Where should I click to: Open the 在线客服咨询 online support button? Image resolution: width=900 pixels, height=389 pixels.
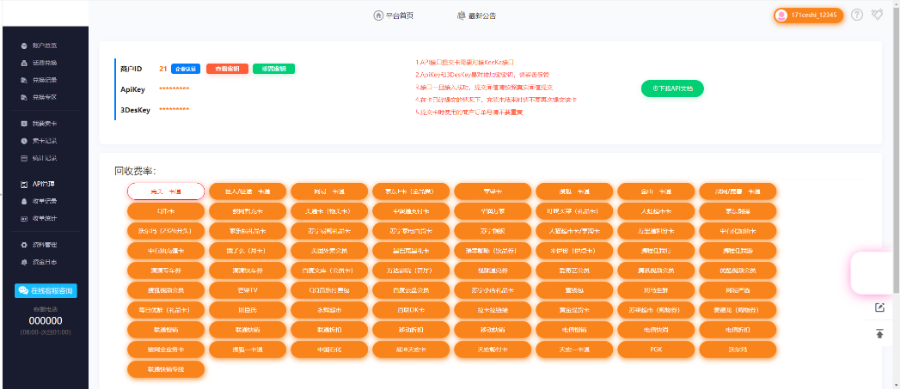click(x=46, y=291)
